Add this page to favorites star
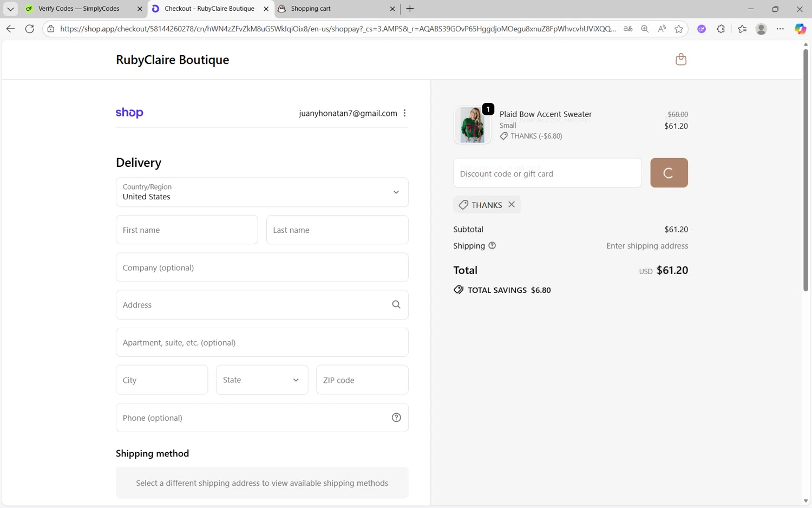 pyautogui.click(x=679, y=29)
